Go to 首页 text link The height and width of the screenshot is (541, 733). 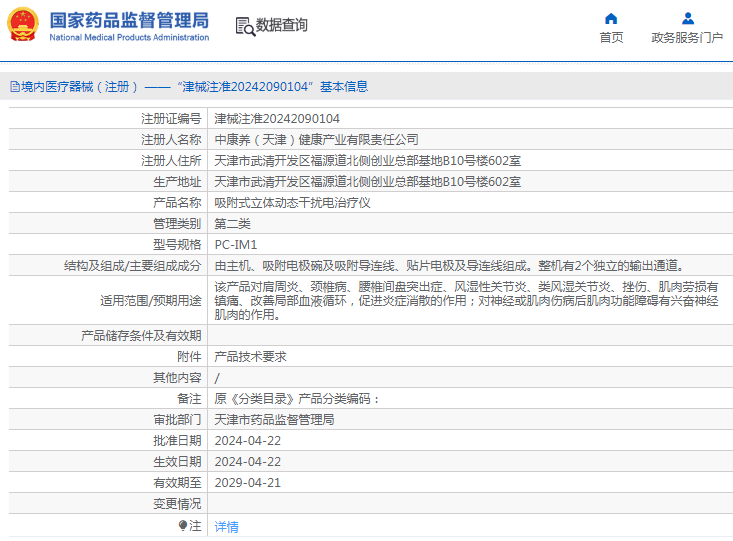tap(611, 37)
